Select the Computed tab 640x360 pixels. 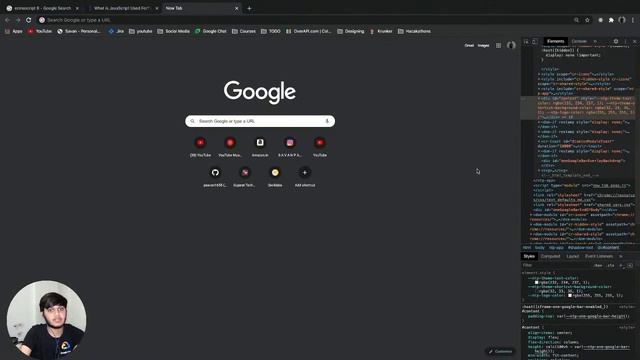pos(551,256)
